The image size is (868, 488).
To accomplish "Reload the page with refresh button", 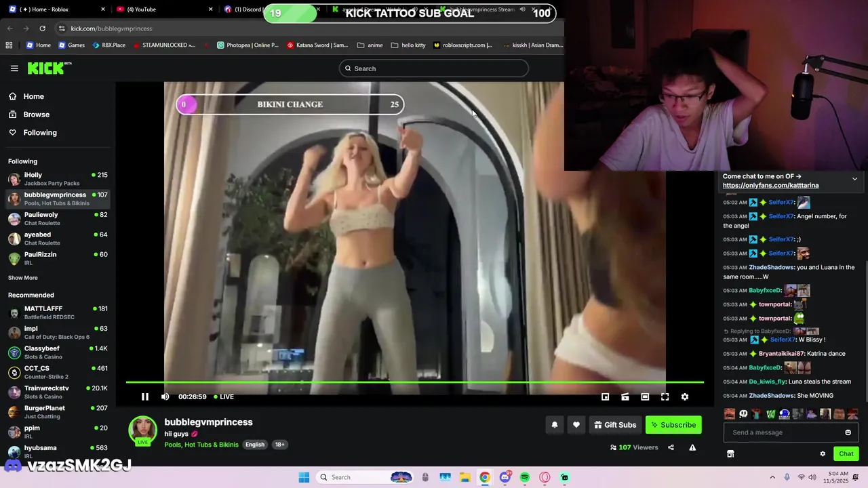I will [42, 28].
